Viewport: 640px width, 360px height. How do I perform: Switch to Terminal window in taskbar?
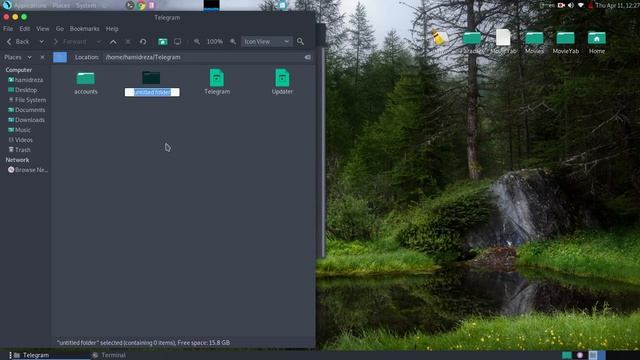click(x=109, y=355)
